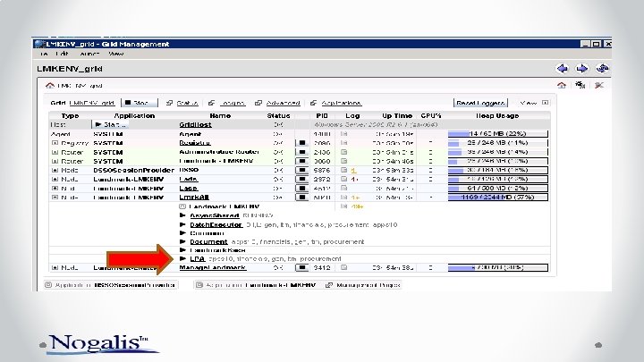Stop the LmrkAll node process

pyautogui.click(x=302, y=197)
